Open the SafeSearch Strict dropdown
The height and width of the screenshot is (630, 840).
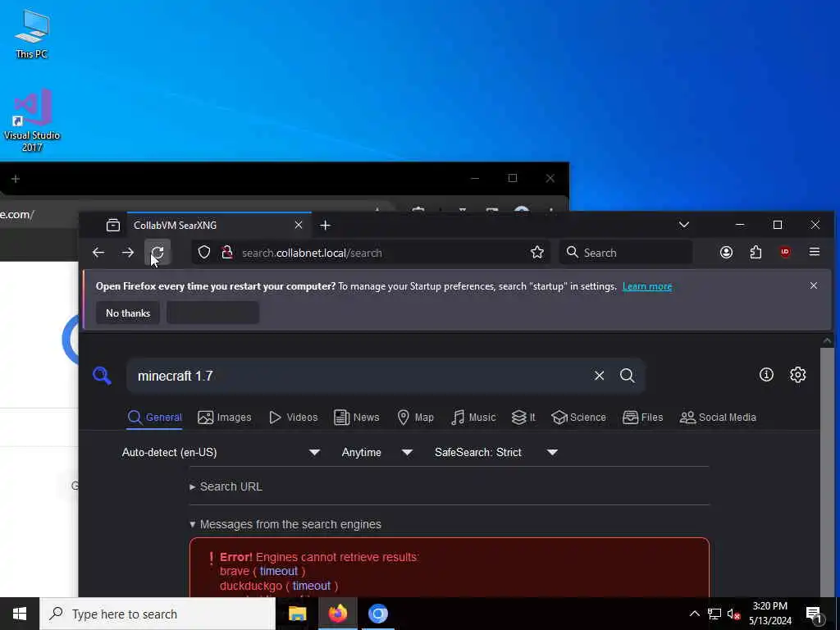496,452
